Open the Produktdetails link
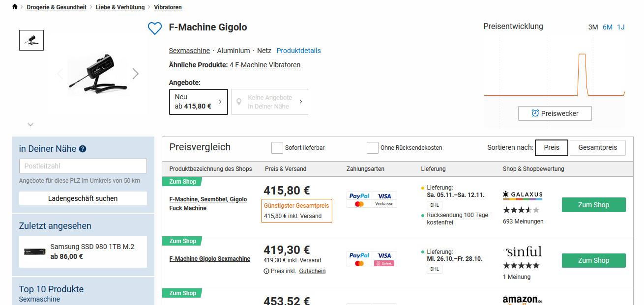 coord(298,51)
